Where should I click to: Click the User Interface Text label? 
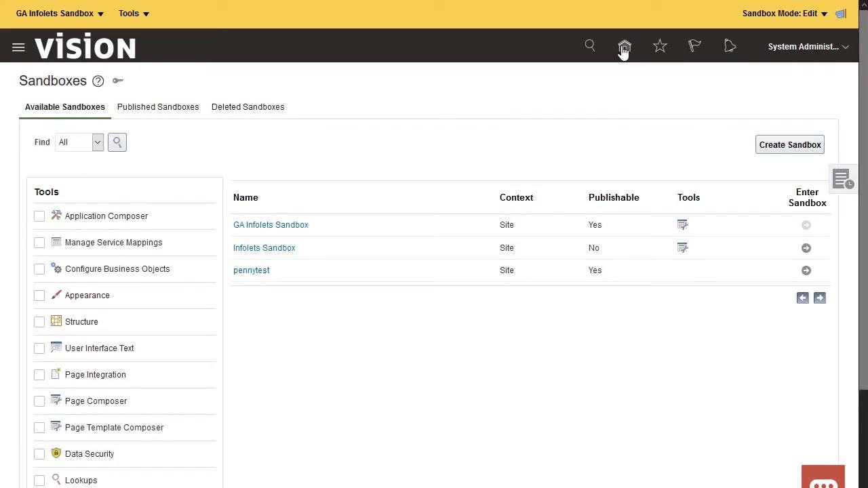tap(100, 348)
